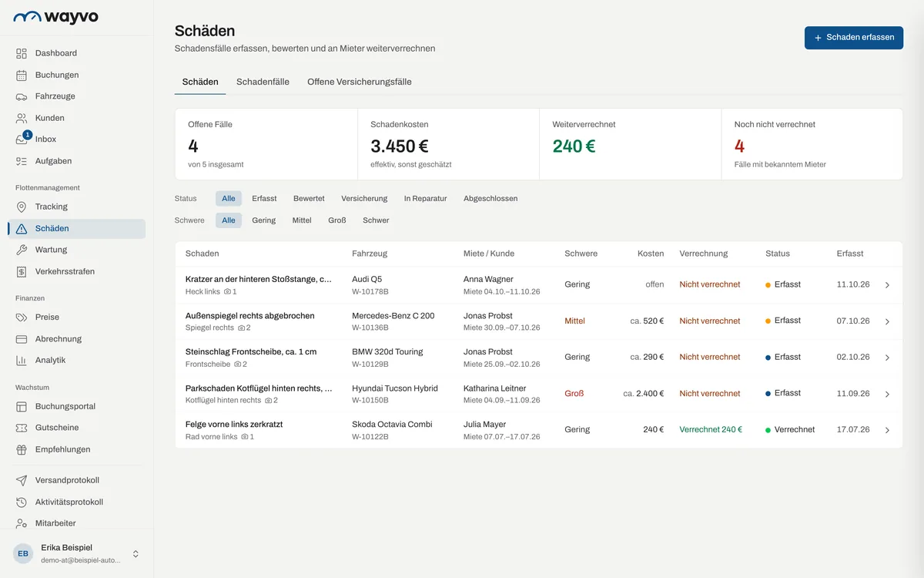Click the Aufgaben checklist icon
The image size is (924, 578).
[x=22, y=161]
